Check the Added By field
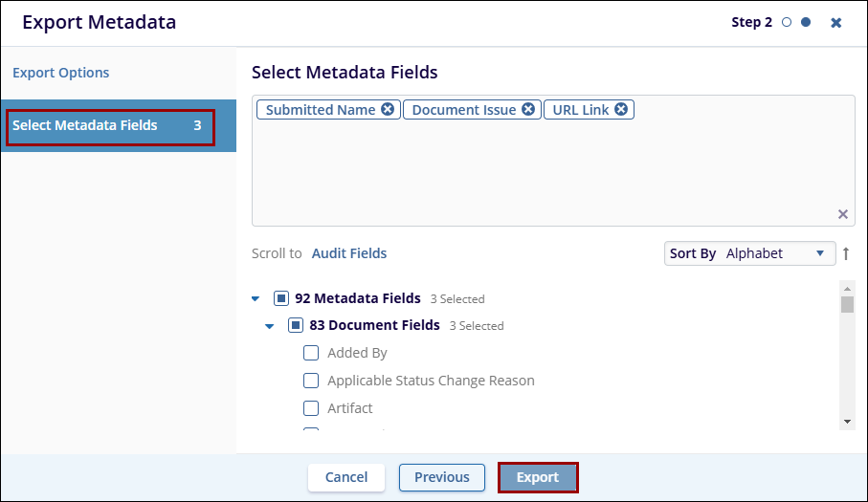Viewport: 868px width, 502px height. [x=311, y=353]
